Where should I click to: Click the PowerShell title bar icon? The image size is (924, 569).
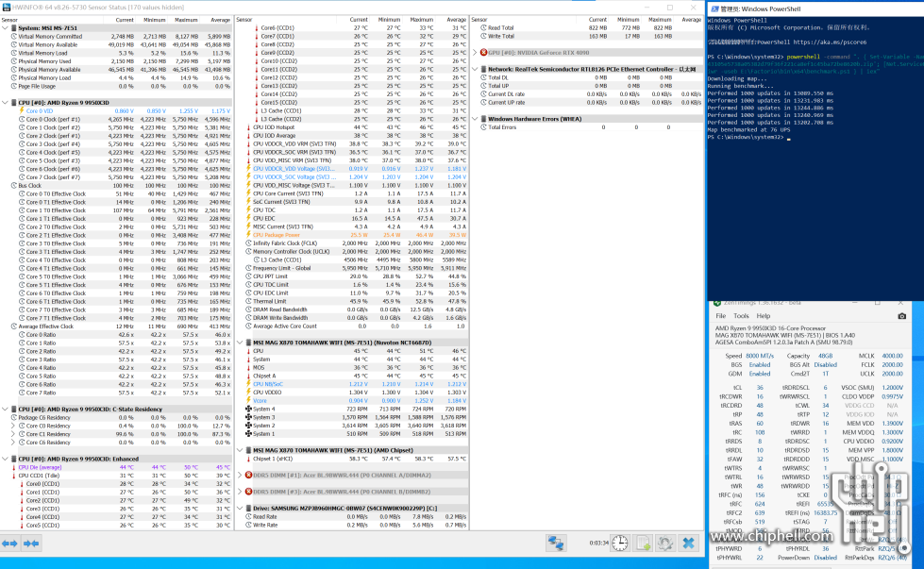click(x=714, y=8)
